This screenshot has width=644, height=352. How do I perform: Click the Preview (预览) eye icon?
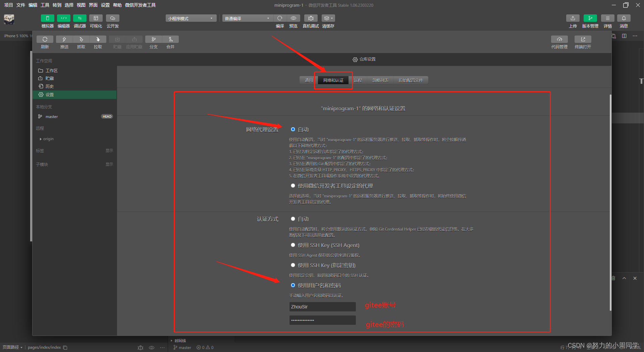[x=293, y=18]
